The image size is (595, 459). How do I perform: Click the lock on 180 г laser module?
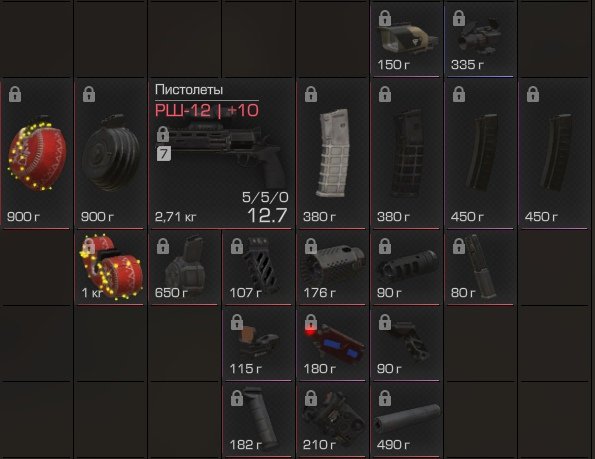[x=311, y=322]
